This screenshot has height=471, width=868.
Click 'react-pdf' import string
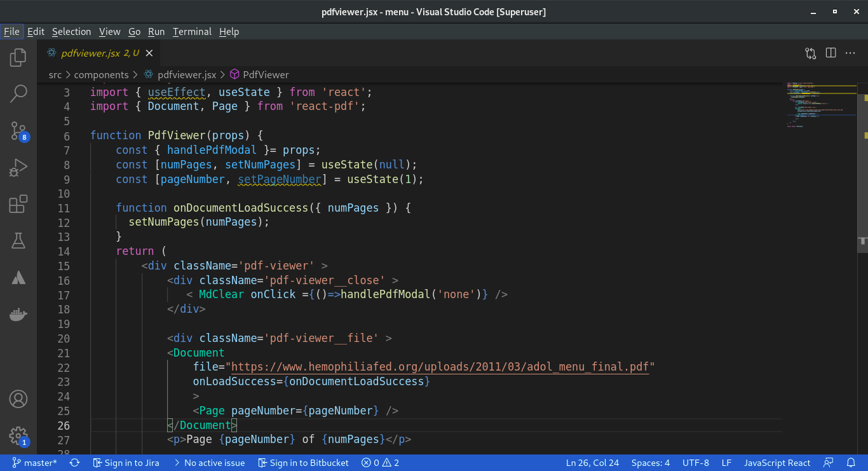325,106
